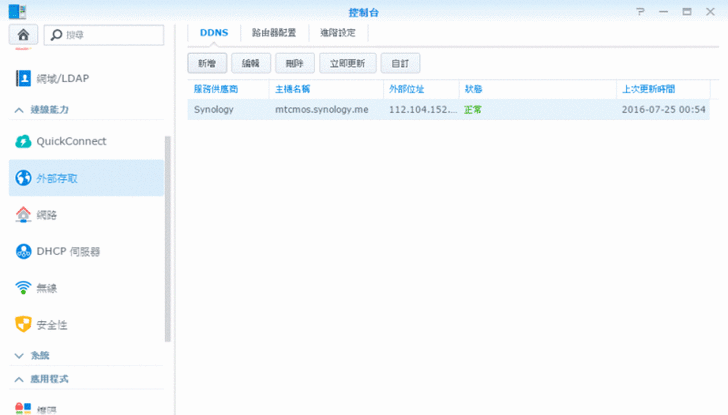This screenshot has height=415, width=728.
Task: Open the 安全性 shield icon
Action: [23, 325]
